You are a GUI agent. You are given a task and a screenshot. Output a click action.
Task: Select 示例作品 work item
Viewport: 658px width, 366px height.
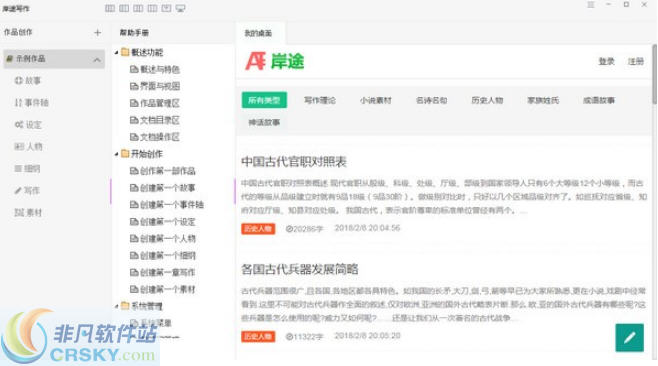54,59
